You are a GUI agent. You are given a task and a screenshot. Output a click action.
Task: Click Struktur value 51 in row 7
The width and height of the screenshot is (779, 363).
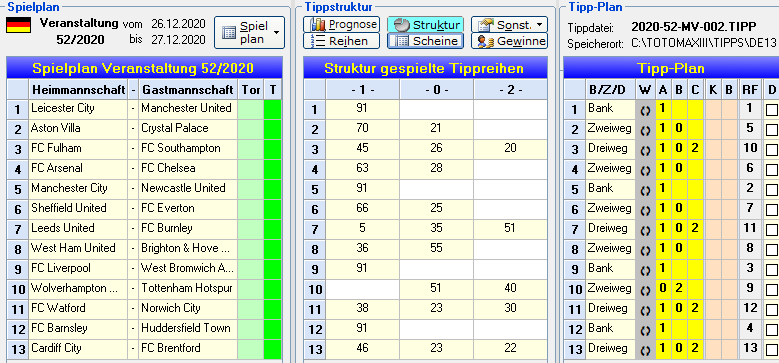pos(510,228)
